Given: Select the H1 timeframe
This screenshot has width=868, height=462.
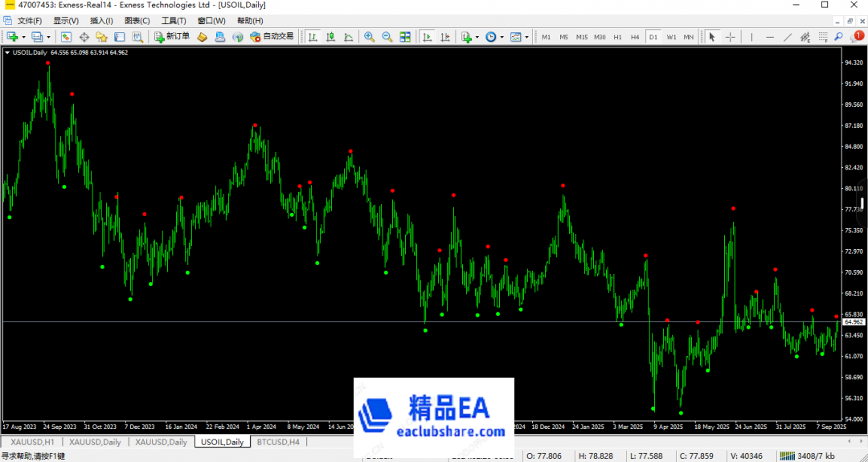Looking at the screenshot, I should click(x=618, y=37).
